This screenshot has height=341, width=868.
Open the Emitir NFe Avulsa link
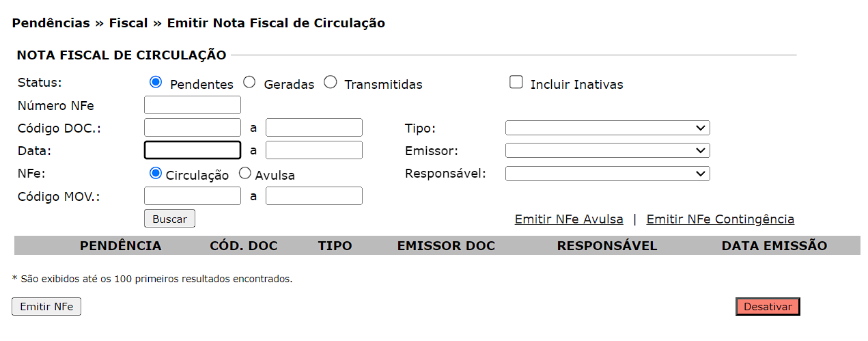coord(569,219)
